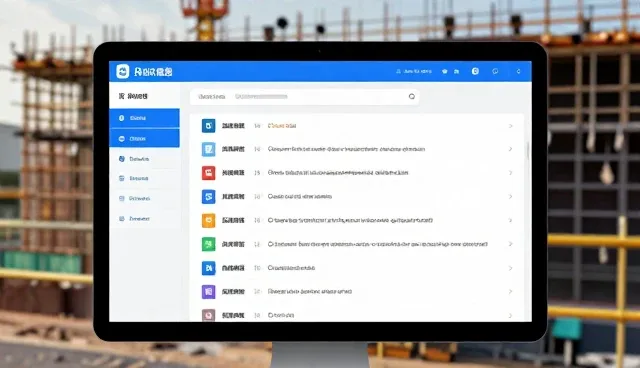Select the orange square list icon
640x368 pixels.
208,220
